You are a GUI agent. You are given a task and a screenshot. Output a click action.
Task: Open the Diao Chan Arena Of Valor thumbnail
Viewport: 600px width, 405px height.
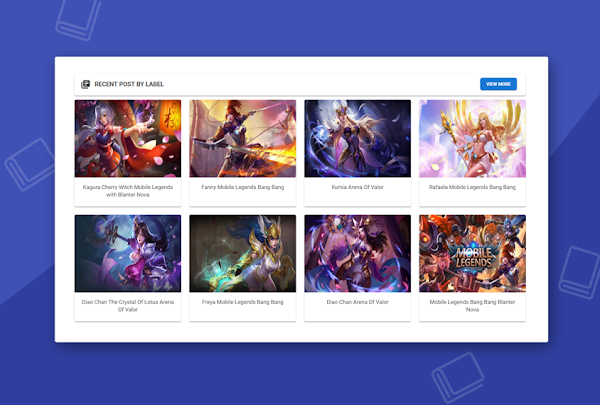coord(357,253)
